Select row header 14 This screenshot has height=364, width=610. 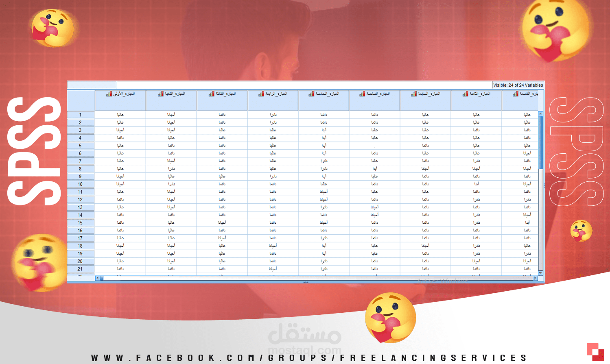coord(81,215)
